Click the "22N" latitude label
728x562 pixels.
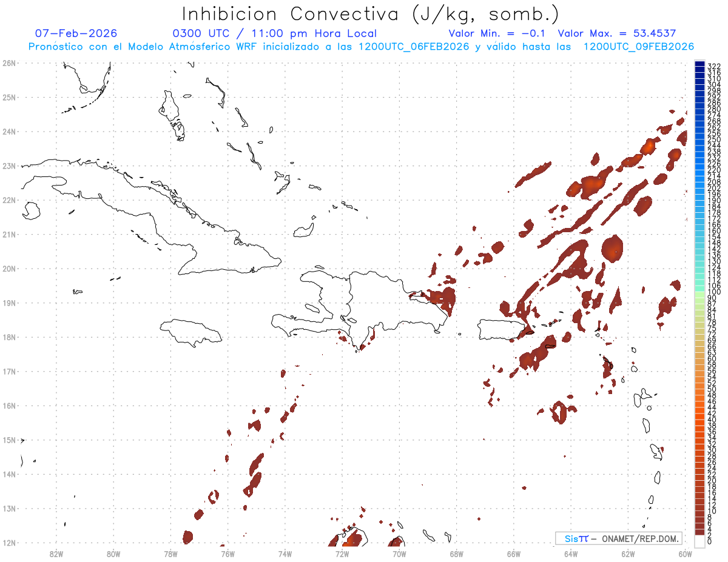coord(8,200)
